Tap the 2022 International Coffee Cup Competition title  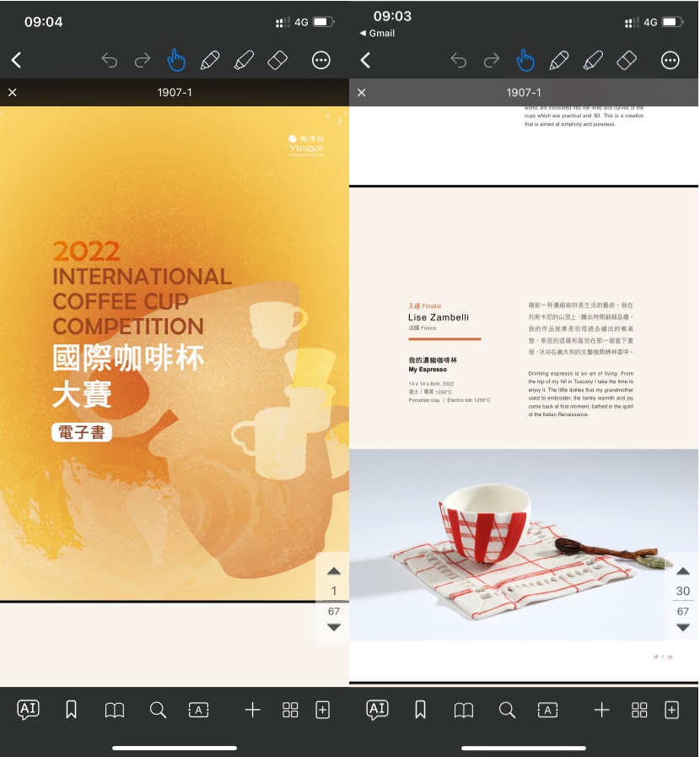point(143,289)
